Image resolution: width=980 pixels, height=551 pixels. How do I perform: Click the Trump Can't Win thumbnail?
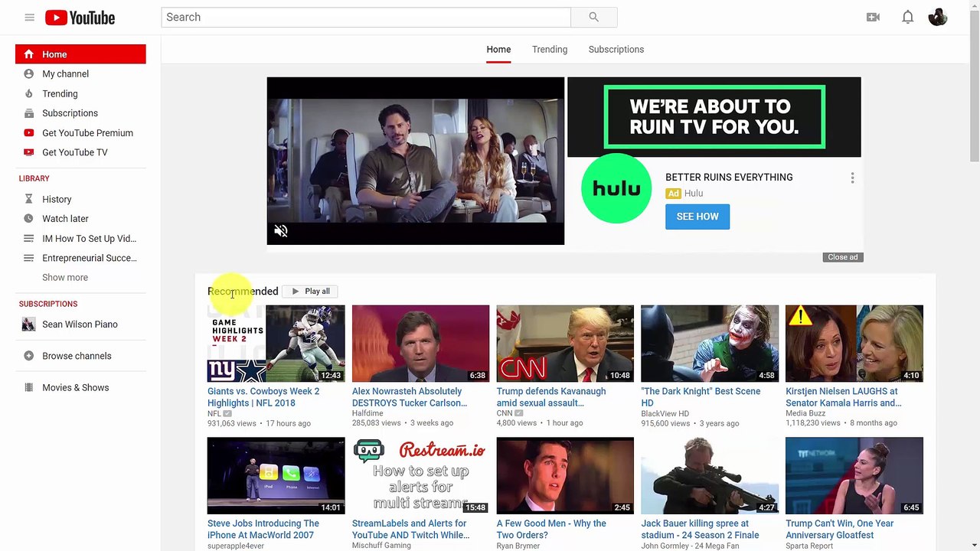[854, 476]
